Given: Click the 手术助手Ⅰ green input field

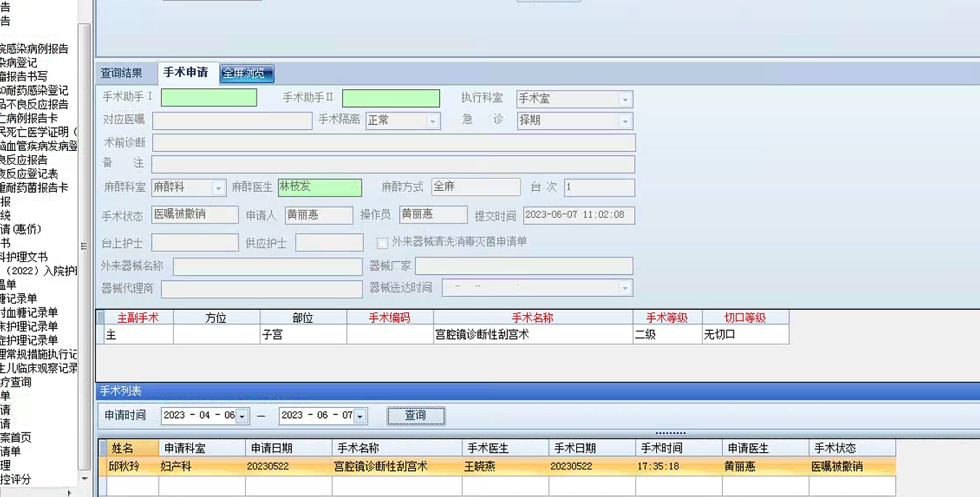Looking at the screenshot, I should [x=209, y=98].
